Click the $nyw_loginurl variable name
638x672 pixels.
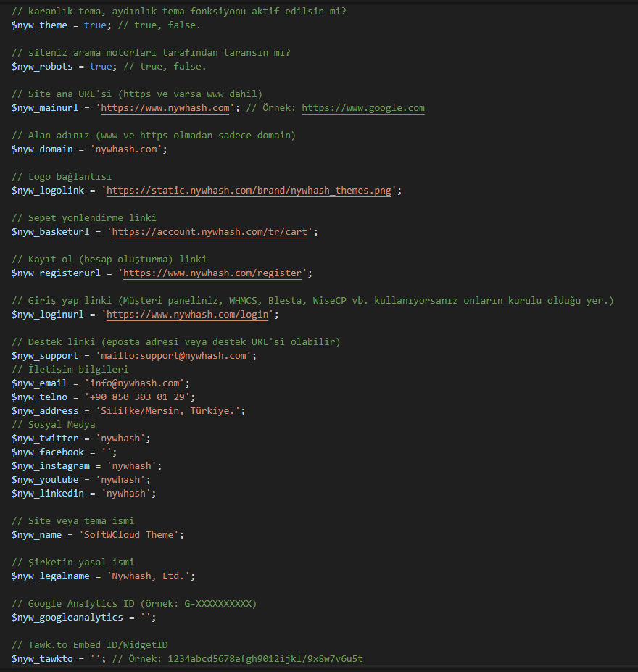coord(48,315)
